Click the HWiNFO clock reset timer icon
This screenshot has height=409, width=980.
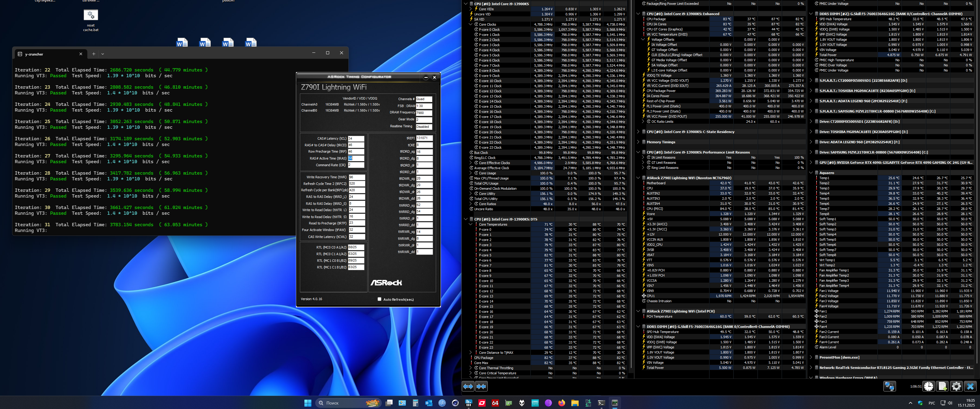click(x=929, y=386)
